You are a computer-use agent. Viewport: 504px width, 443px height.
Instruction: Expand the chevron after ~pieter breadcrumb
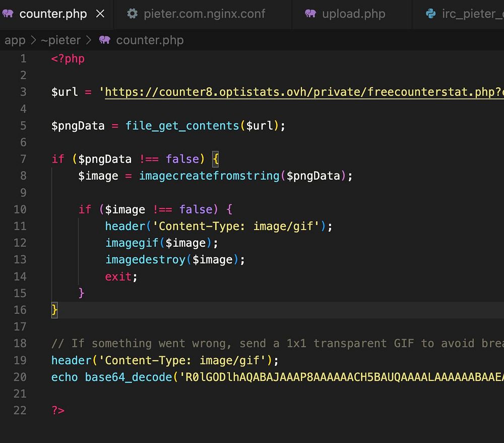coord(89,40)
